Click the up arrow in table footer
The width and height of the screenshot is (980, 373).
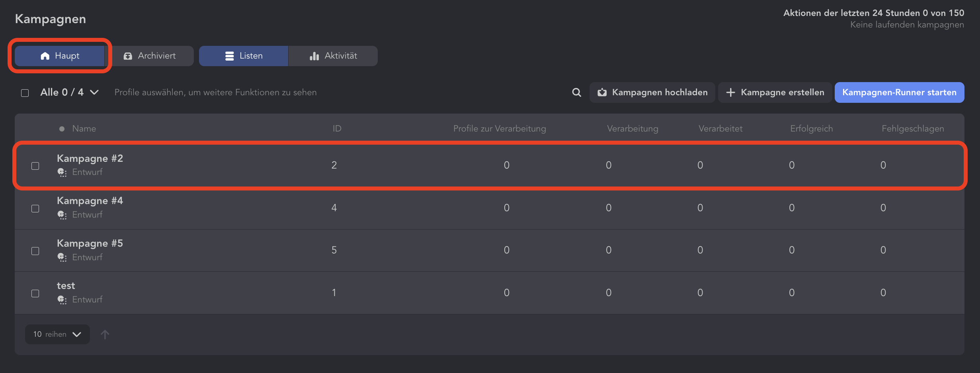105,334
